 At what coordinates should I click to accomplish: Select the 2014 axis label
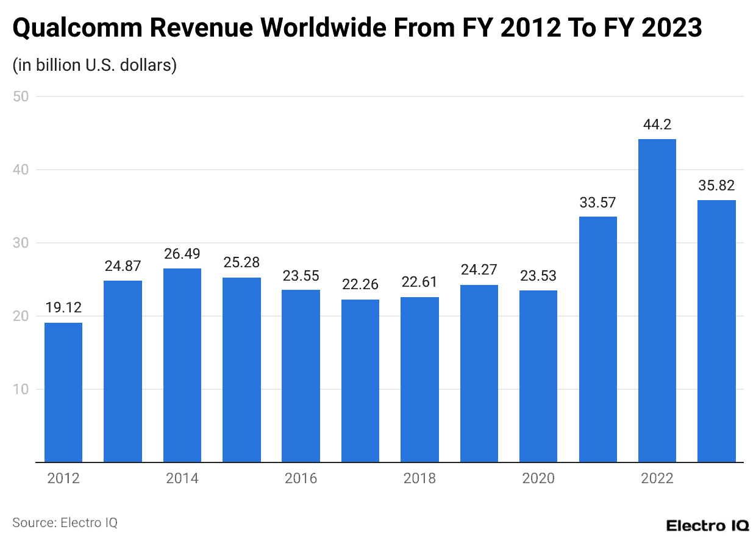click(x=182, y=478)
